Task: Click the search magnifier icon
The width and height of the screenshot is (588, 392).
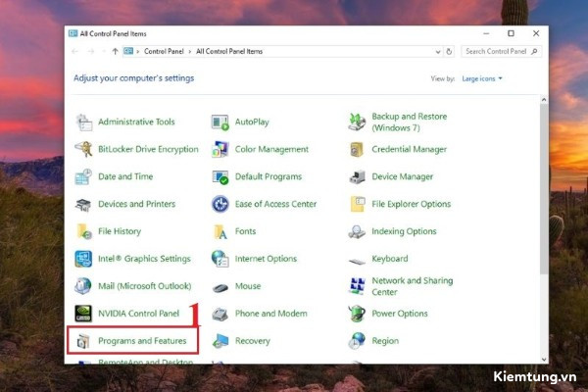Action: (x=534, y=51)
